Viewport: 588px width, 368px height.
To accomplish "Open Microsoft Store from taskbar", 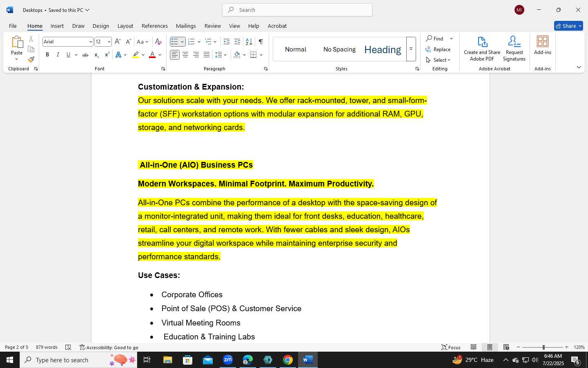I will 188,360.
